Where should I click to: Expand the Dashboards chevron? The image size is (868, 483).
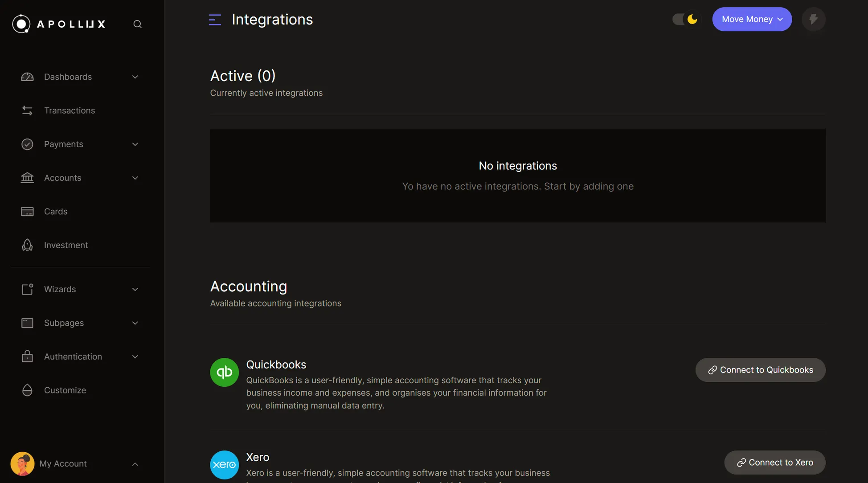point(135,77)
